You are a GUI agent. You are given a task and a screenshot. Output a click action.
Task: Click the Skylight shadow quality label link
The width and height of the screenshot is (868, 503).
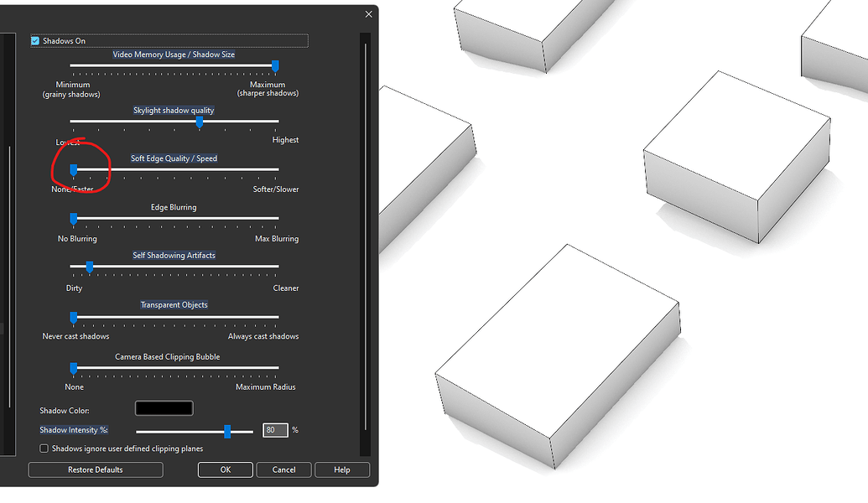click(x=174, y=110)
